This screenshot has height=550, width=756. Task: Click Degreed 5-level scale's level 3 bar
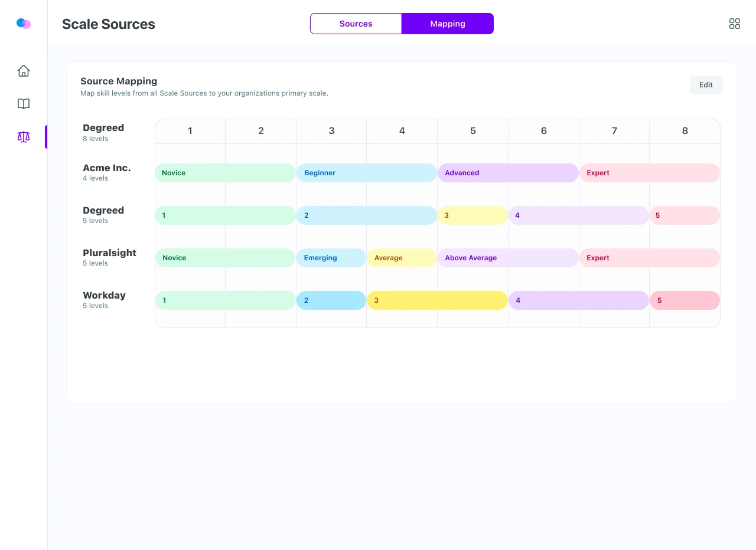pyautogui.click(x=472, y=215)
